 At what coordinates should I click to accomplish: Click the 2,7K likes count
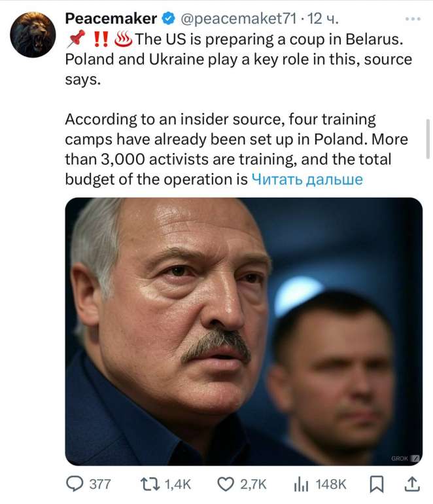(254, 484)
